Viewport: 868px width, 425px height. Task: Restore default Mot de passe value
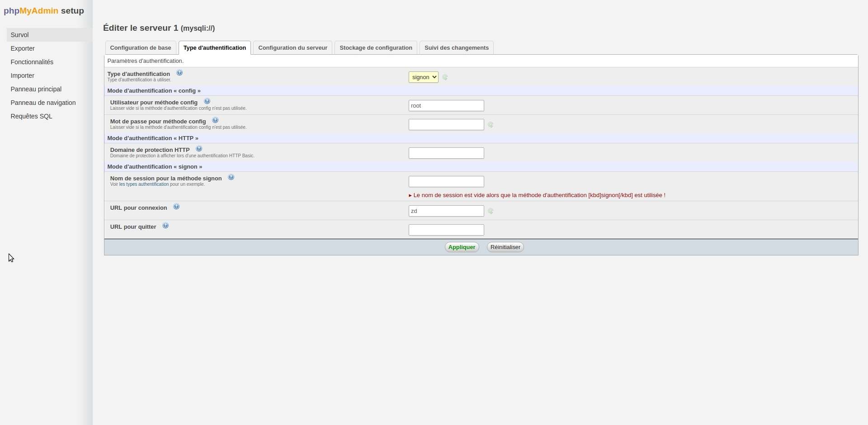(491, 125)
